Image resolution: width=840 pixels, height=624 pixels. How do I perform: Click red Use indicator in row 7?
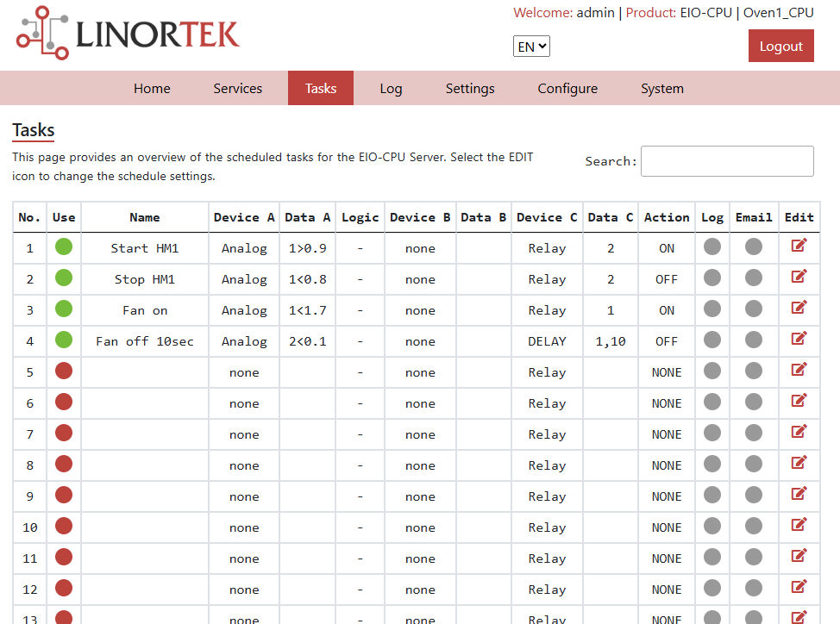click(x=64, y=433)
